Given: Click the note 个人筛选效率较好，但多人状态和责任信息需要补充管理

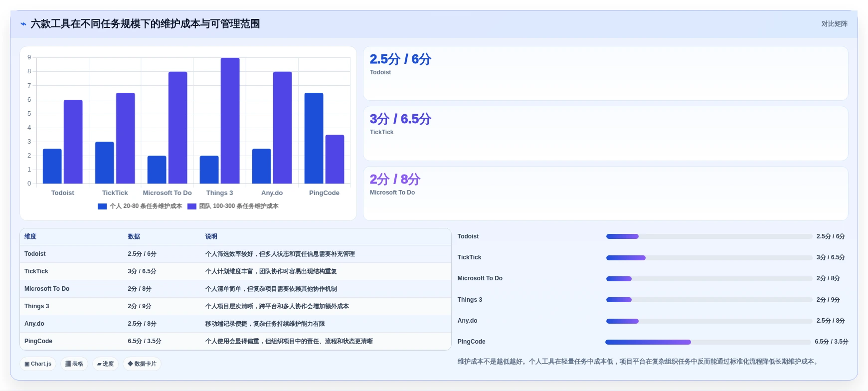Looking at the screenshot, I should [280, 254].
